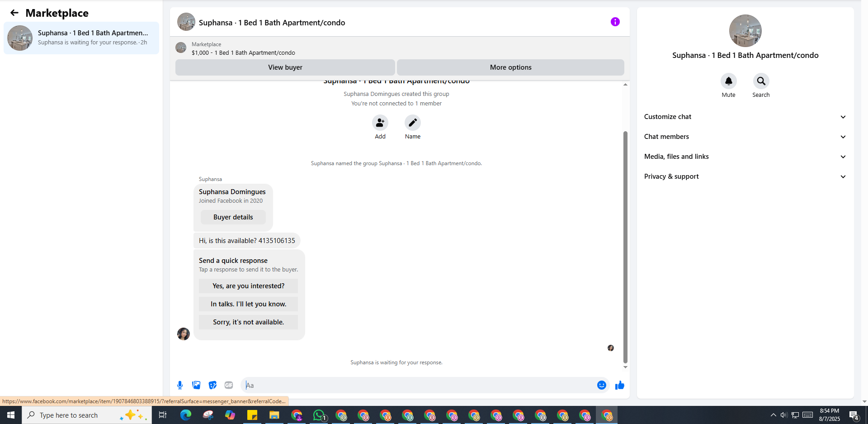Send quick reply "Yes, are you interested?"

coord(249,286)
